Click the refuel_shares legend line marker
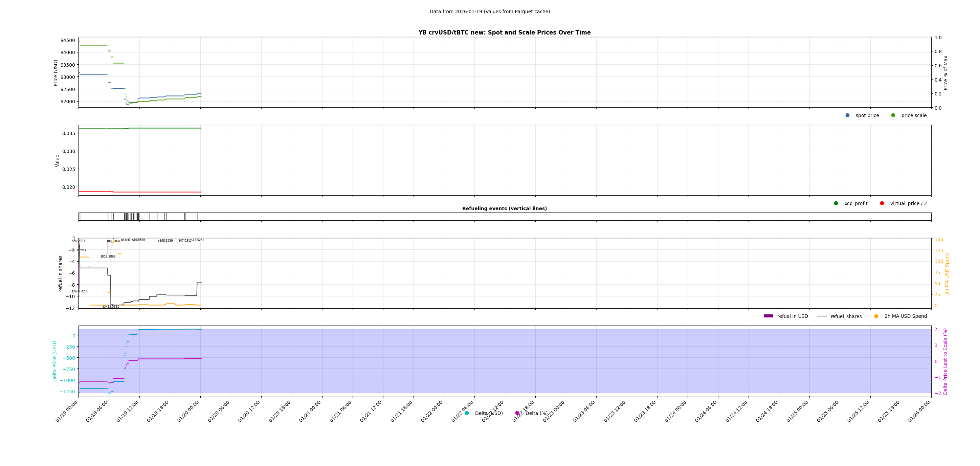Viewport: 980px width, 466px height. (x=822, y=316)
